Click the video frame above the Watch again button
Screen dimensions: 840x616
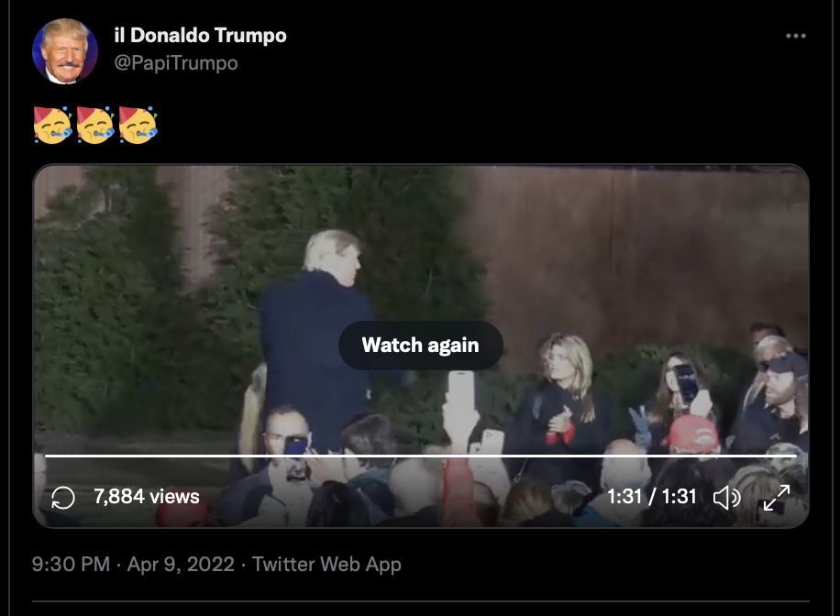[x=421, y=241]
